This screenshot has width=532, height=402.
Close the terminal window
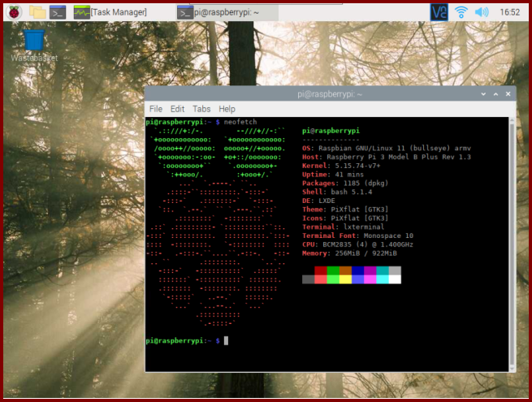click(508, 94)
